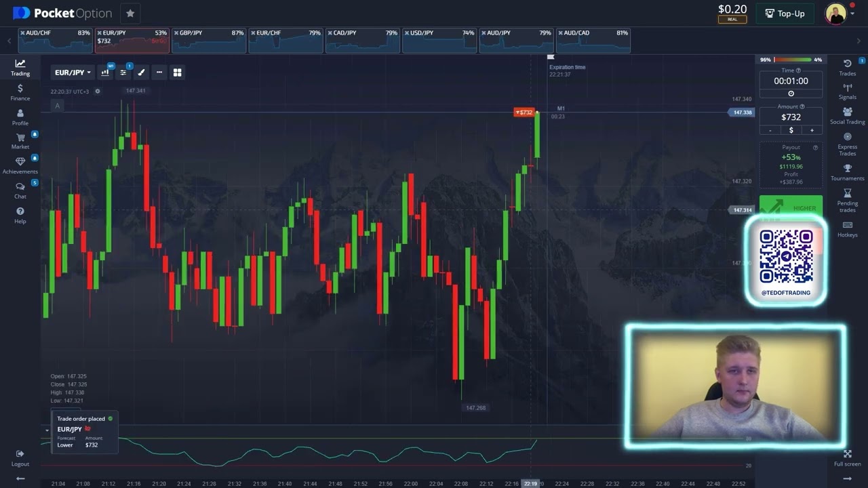Image resolution: width=868 pixels, height=488 pixels.
Task: Open the timezone settings gear
Action: (x=98, y=91)
